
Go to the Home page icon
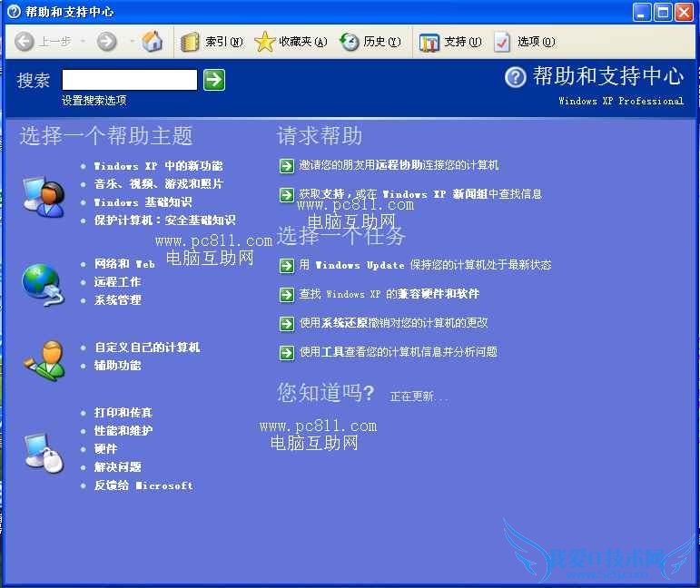(153, 41)
